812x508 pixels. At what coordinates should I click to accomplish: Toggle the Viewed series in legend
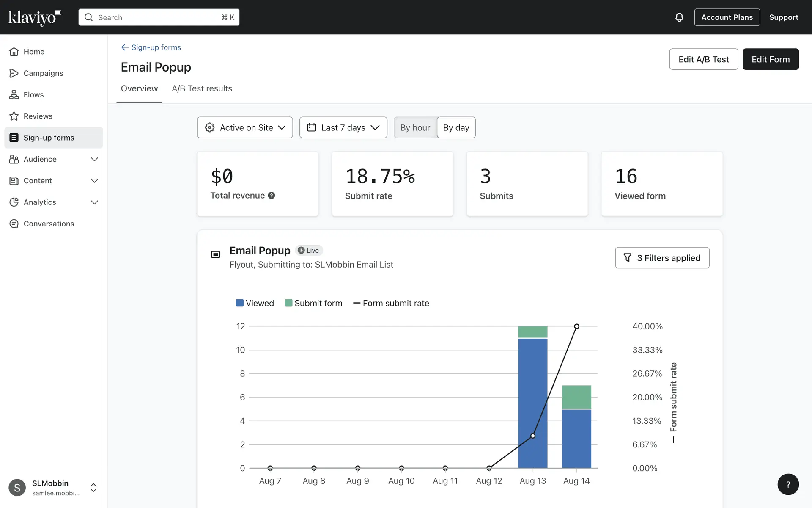click(x=255, y=303)
